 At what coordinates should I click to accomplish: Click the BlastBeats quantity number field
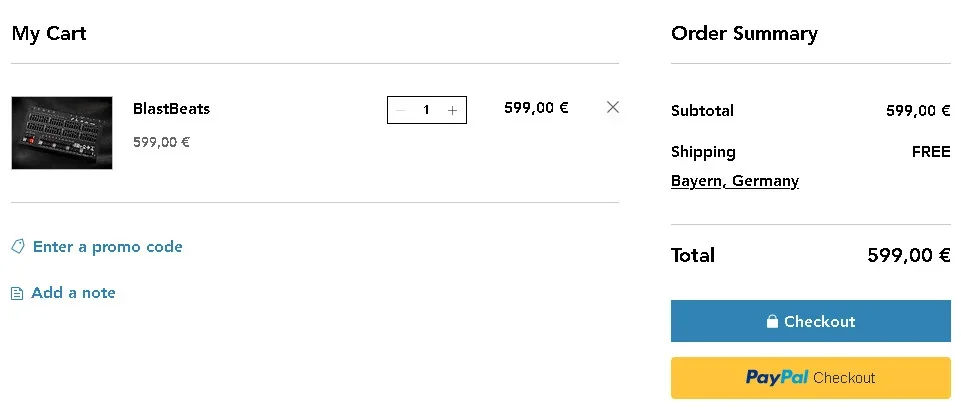click(x=426, y=110)
